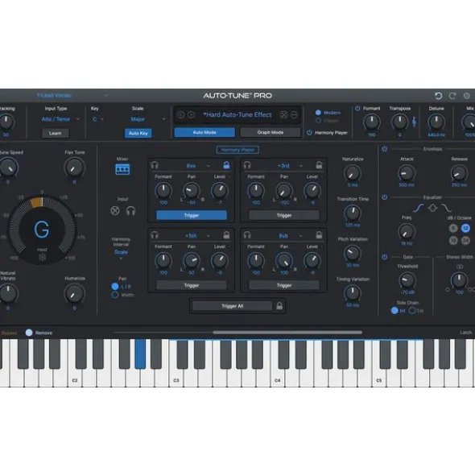
Task: Open the 1-Lead Vocals track dropdown
Action: pyautogui.click(x=72, y=96)
